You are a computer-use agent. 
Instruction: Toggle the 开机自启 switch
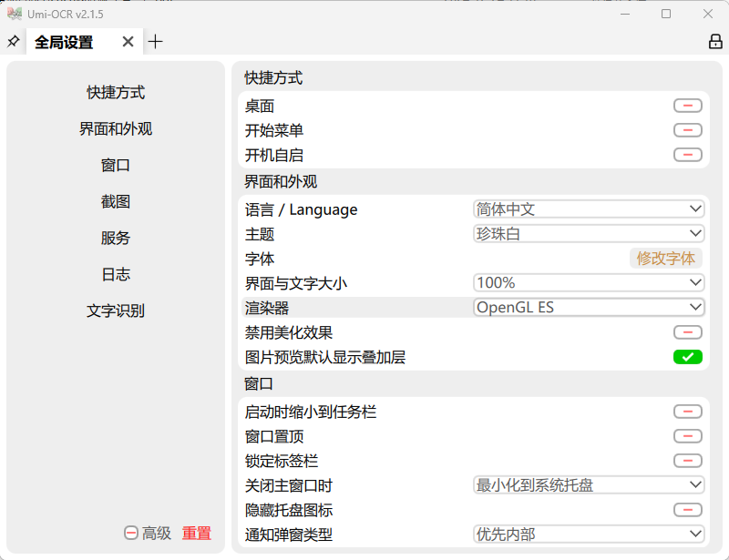(688, 155)
